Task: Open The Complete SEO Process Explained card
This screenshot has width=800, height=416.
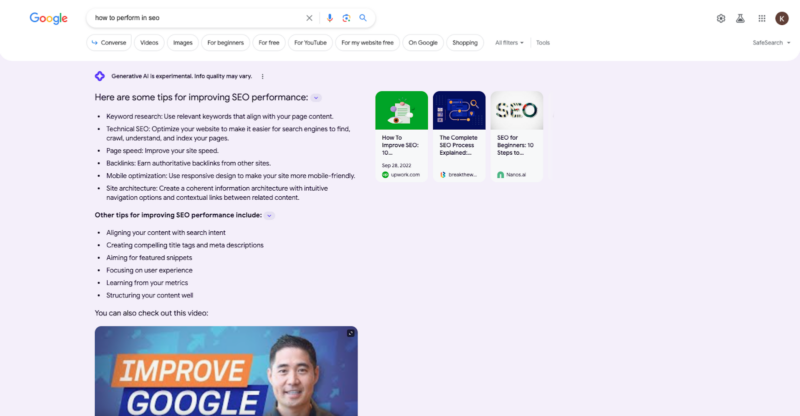Action: (x=459, y=136)
